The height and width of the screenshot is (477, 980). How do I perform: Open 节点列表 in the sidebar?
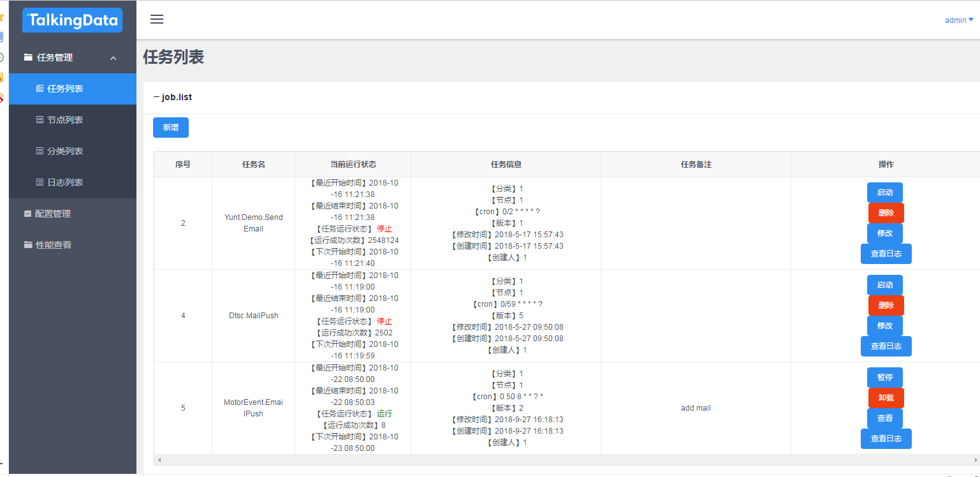click(x=73, y=120)
